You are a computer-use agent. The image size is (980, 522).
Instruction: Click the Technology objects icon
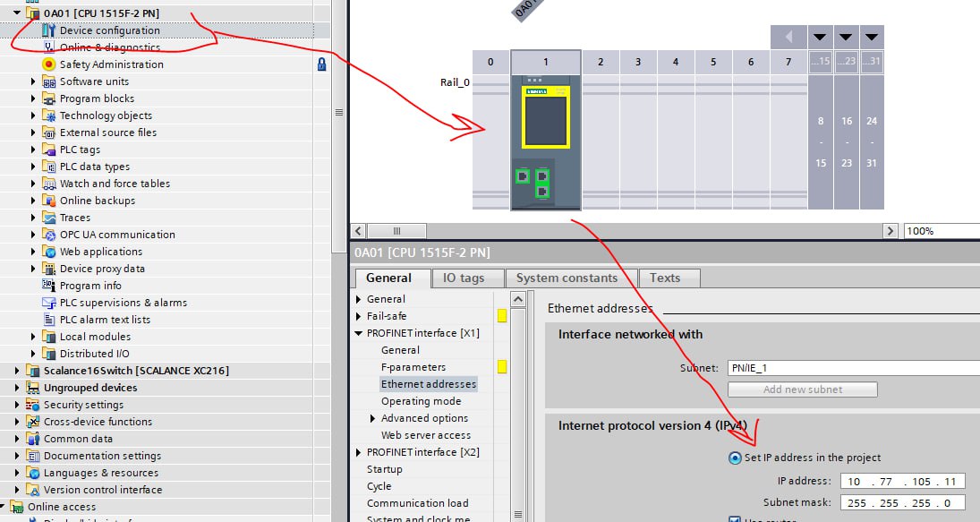pos(48,115)
